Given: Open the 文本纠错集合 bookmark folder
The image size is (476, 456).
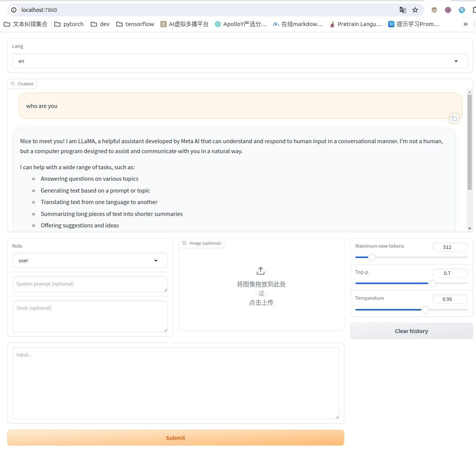Looking at the screenshot, I should click(26, 24).
